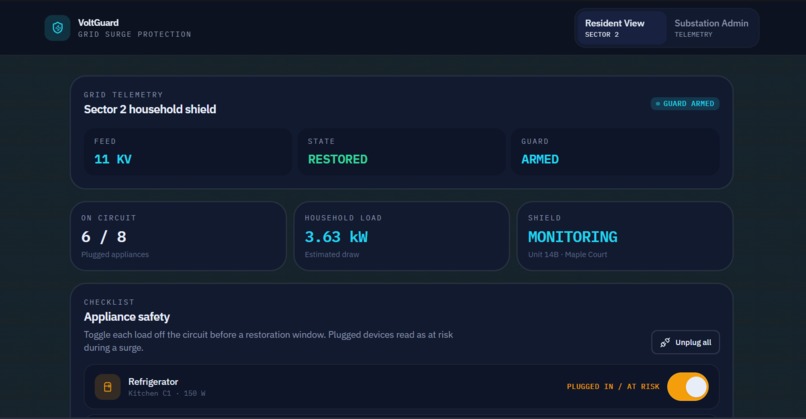Click the VoltGuard shield logo icon
This screenshot has height=419, width=806.
click(x=57, y=28)
